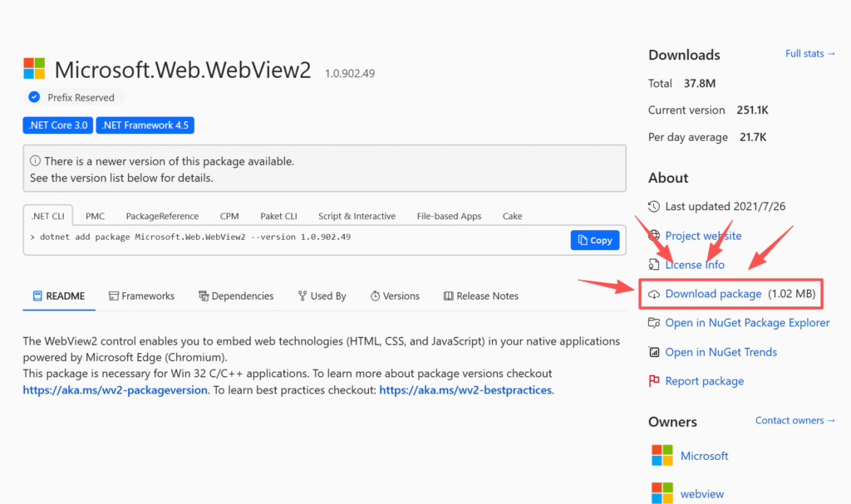851x504 pixels.
Task: Click the webview owner avatar
Action: 662,492
